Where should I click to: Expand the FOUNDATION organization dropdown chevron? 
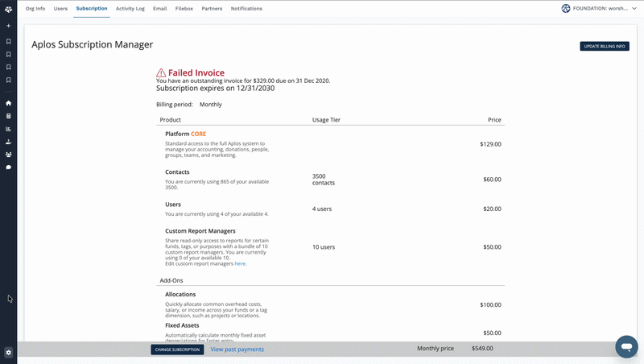pyautogui.click(x=634, y=9)
